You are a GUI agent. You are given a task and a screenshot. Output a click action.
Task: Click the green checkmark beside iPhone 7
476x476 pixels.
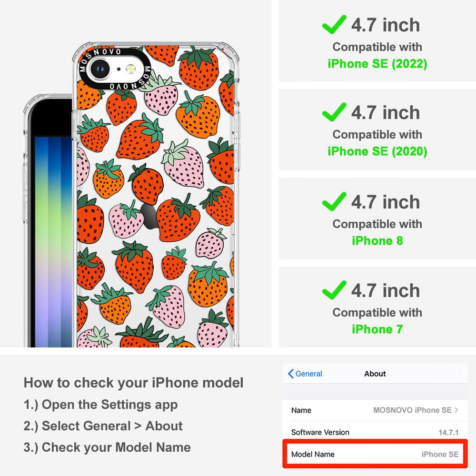click(x=334, y=290)
